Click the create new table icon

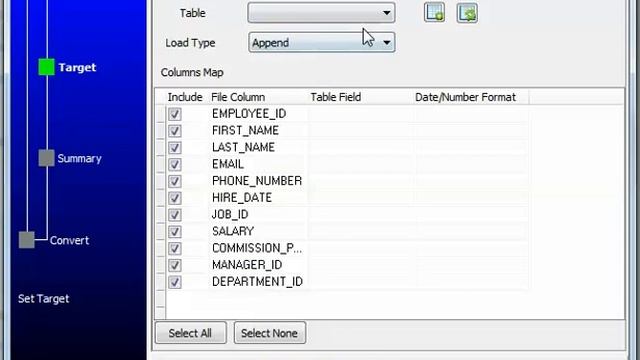(434, 13)
